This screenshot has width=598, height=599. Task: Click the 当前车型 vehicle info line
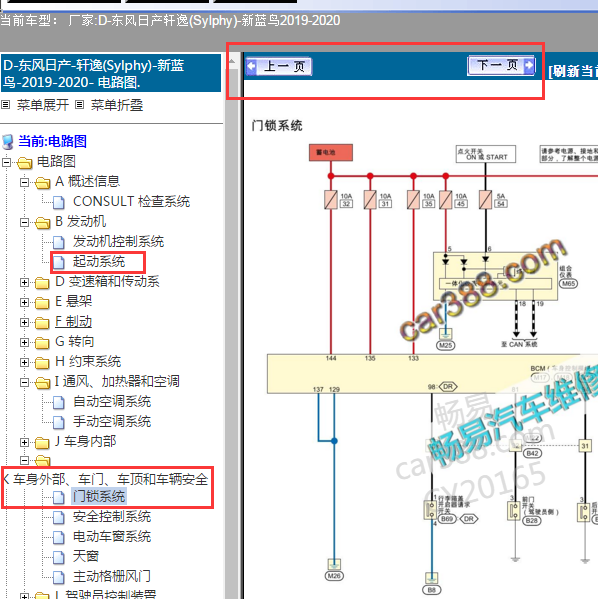pyautogui.click(x=170, y=21)
